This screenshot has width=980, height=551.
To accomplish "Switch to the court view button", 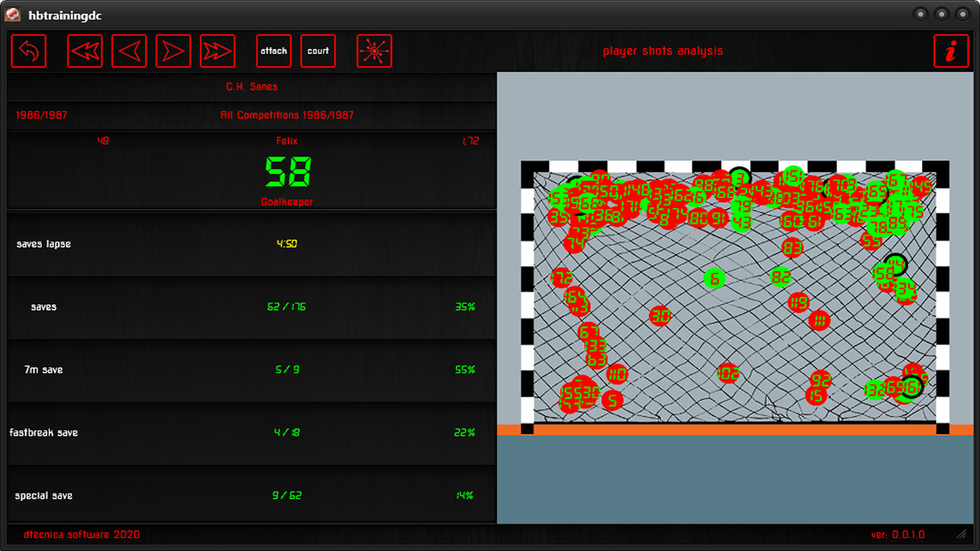I will point(318,51).
